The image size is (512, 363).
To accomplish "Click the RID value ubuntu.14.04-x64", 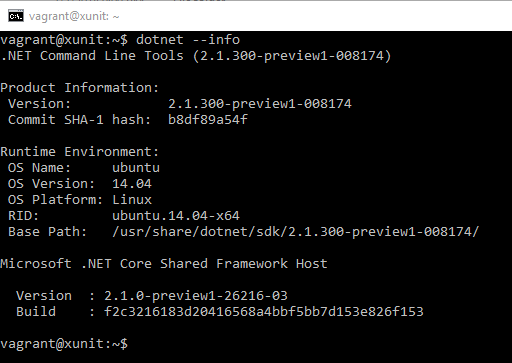I will [x=176, y=216].
